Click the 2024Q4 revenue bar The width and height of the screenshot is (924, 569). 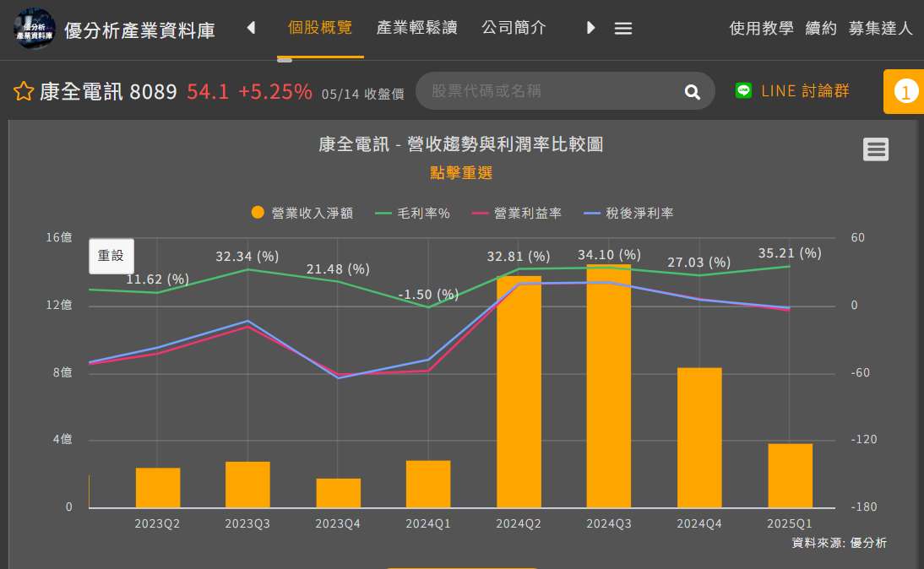point(699,437)
